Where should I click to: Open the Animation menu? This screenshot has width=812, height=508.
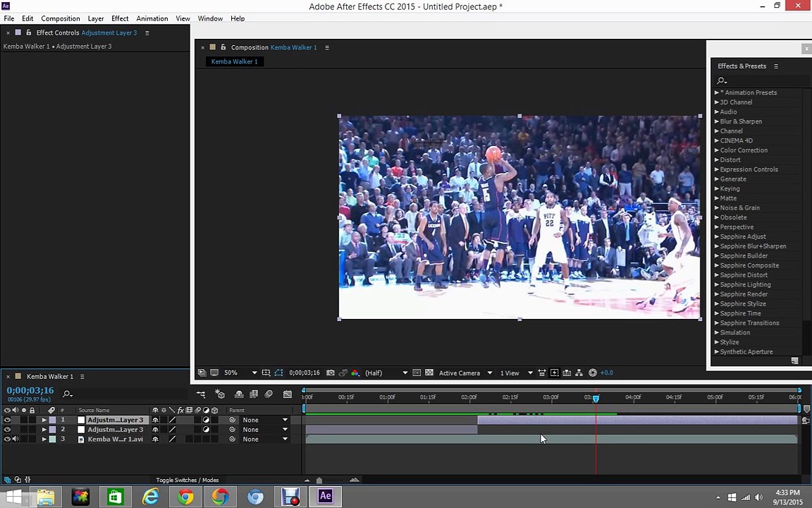click(152, 18)
